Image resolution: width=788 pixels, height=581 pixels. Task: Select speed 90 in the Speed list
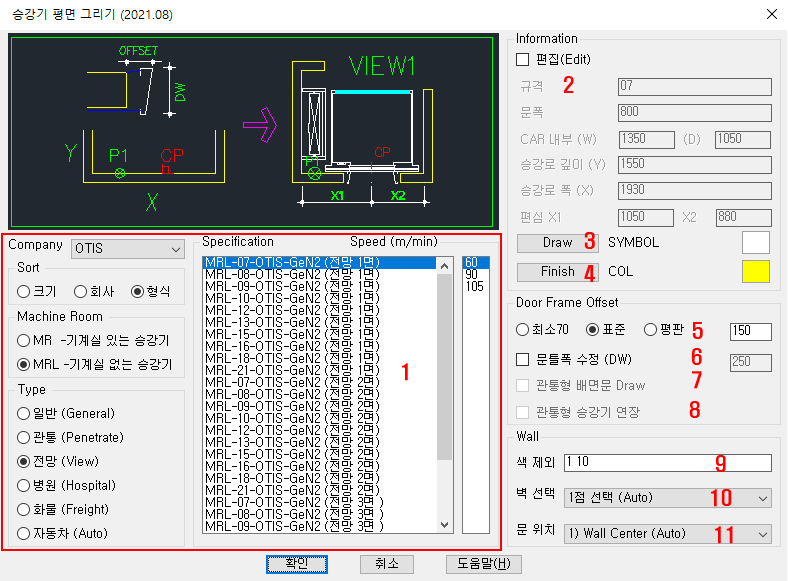pyautogui.click(x=475, y=274)
